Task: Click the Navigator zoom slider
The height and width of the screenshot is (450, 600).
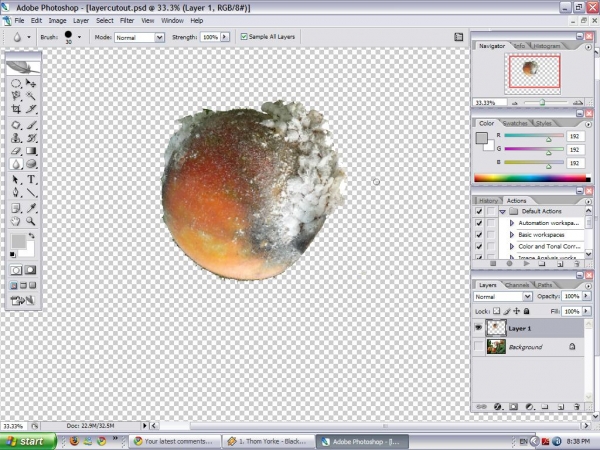Action: click(542, 103)
